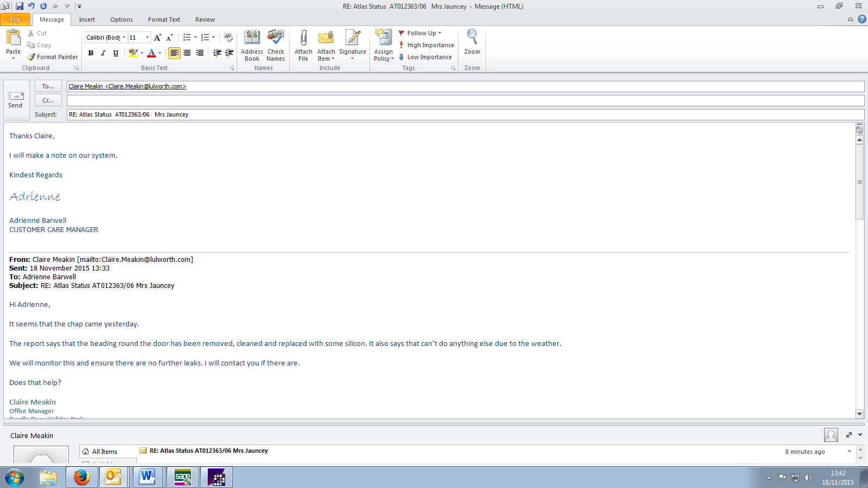Click the To... recipients button
The image size is (868, 488).
point(48,86)
